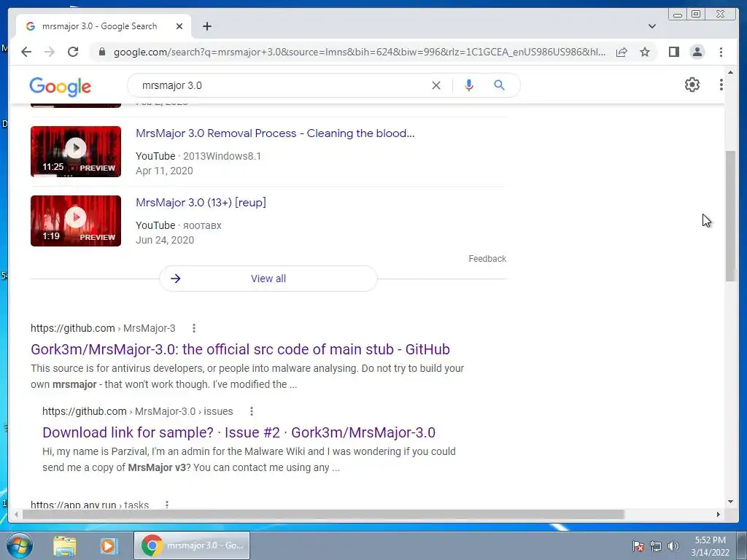The width and height of the screenshot is (747, 560).
Task: Open Google options three-dot menu
Action: [x=721, y=85]
